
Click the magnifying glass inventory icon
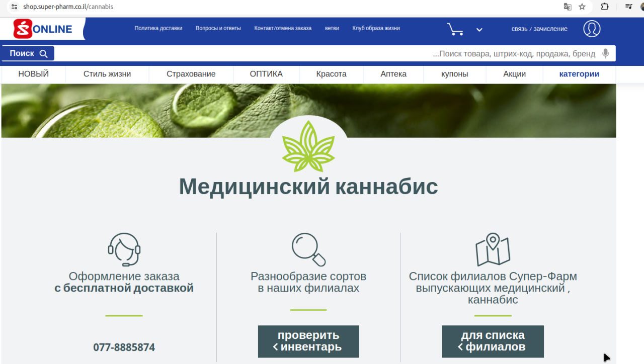309,249
